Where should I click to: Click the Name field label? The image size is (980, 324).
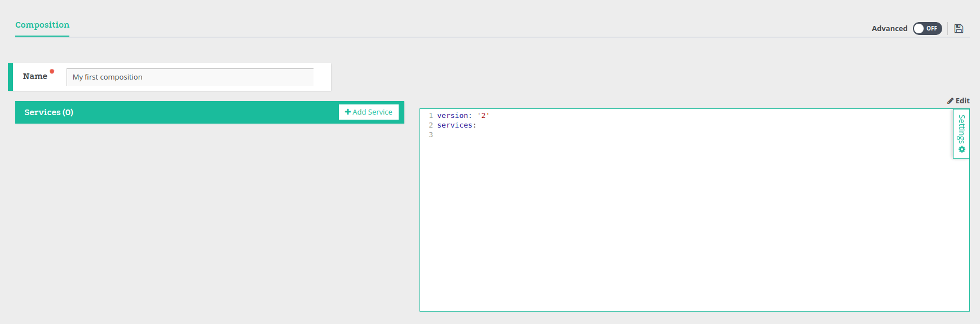tap(35, 76)
